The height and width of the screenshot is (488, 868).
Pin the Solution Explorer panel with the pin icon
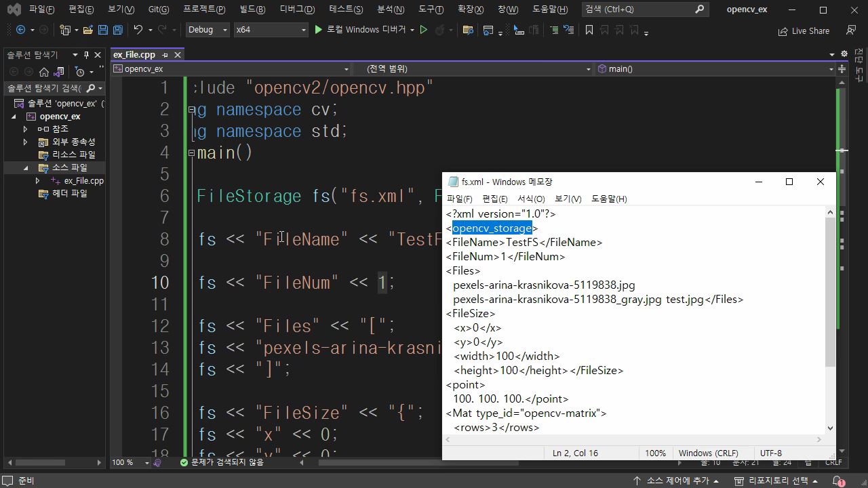(x=86, y=55)
